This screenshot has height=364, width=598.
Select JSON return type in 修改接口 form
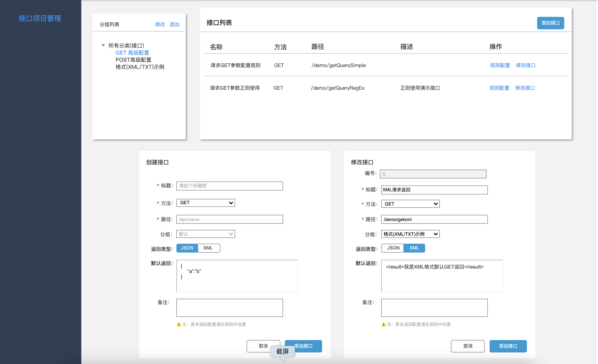click(393, 248)
